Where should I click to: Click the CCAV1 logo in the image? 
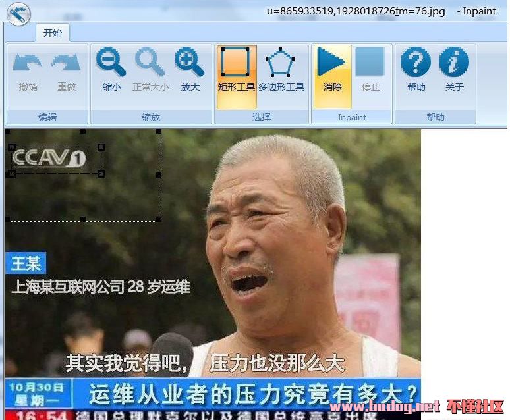coord(50,159)
